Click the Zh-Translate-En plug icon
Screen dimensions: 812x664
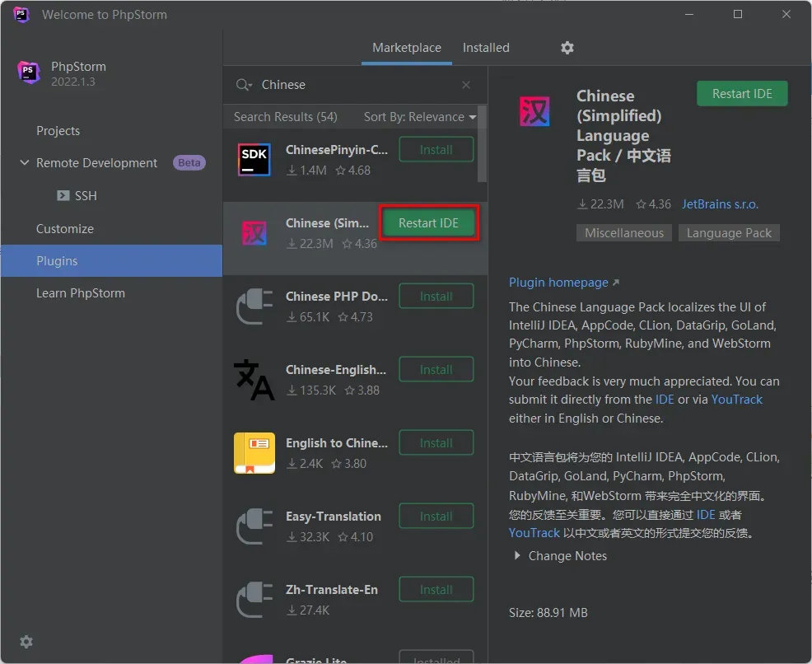click(x=254, y=600)
